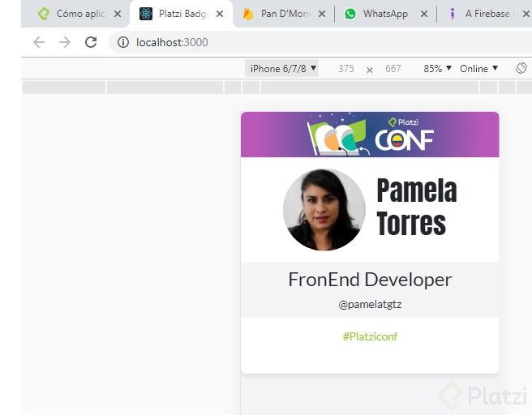532x415 pixels.
Task: Close the WhatsApp tab
Action: pos(424,14)
